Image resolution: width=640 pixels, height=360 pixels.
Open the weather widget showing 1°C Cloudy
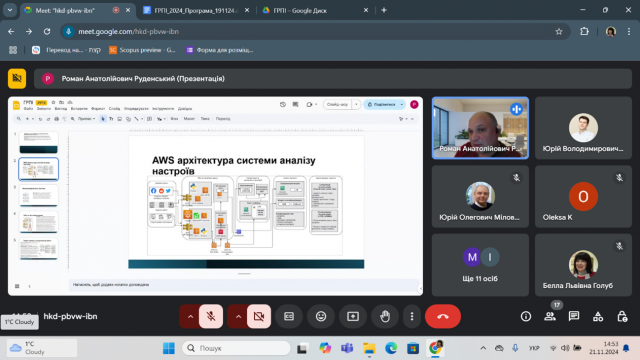(x=42, y=348)
